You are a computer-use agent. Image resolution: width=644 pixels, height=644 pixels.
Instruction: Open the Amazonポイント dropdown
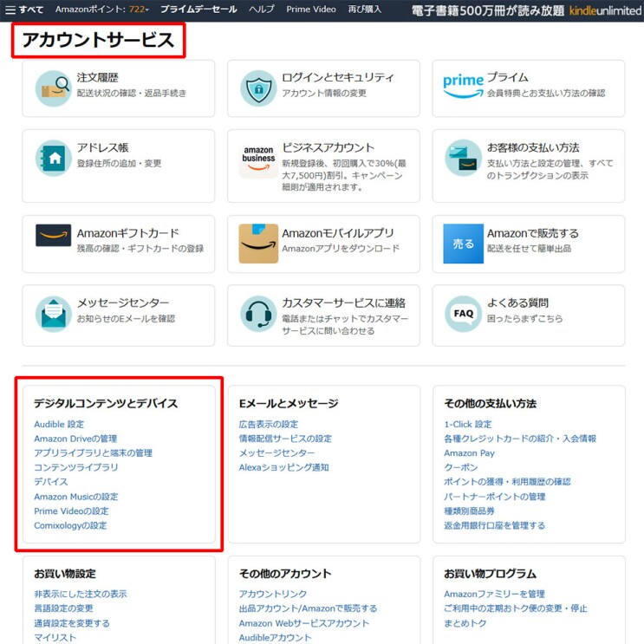(x=102, y=10)
